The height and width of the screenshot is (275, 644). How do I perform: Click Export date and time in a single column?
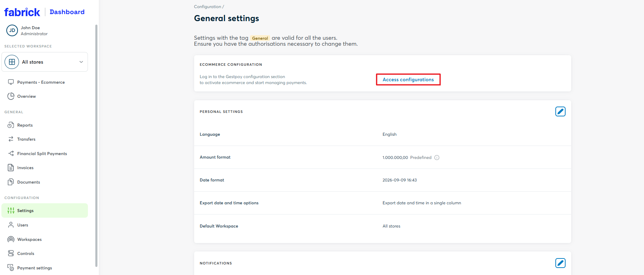click(422, 203)
